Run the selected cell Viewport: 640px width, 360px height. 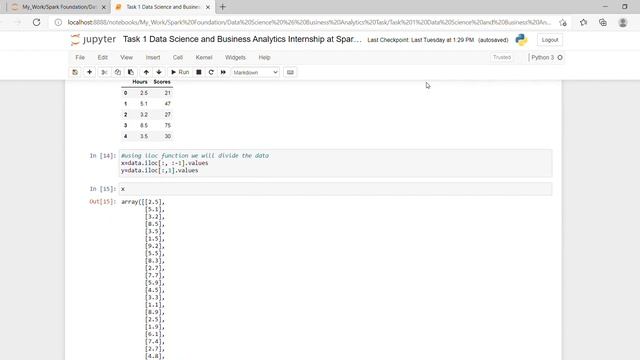point(180,72)
